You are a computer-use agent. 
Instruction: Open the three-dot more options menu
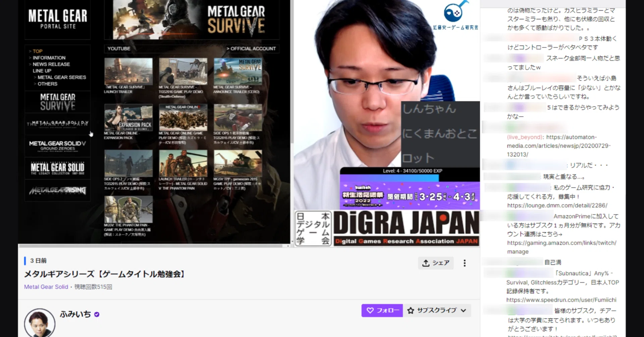tap(465, 263)
